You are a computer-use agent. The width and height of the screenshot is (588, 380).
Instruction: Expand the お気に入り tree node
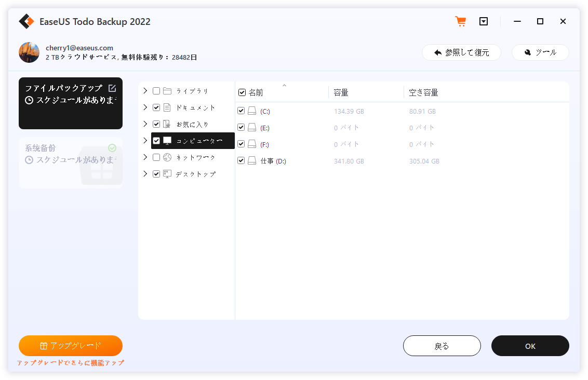145,124
